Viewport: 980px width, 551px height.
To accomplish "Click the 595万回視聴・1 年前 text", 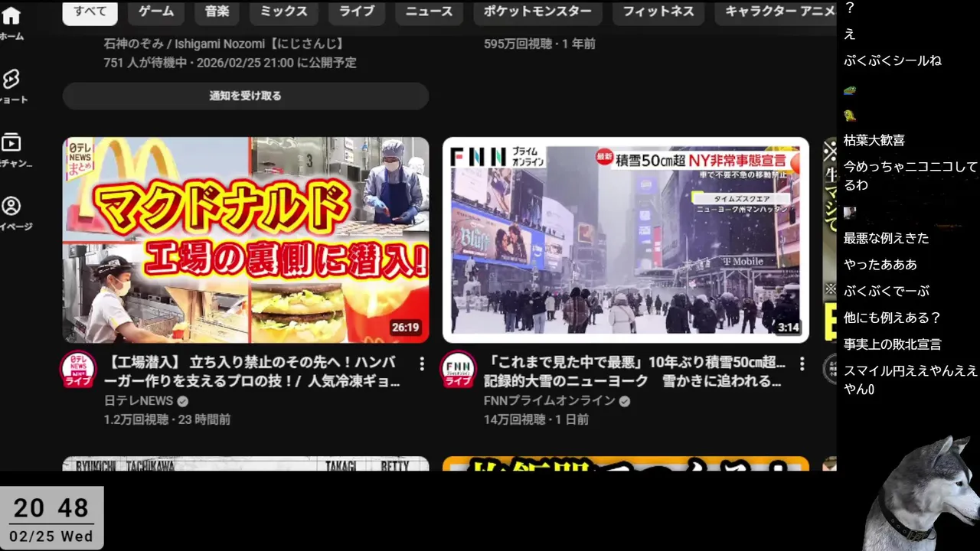I will pos(539,44).
